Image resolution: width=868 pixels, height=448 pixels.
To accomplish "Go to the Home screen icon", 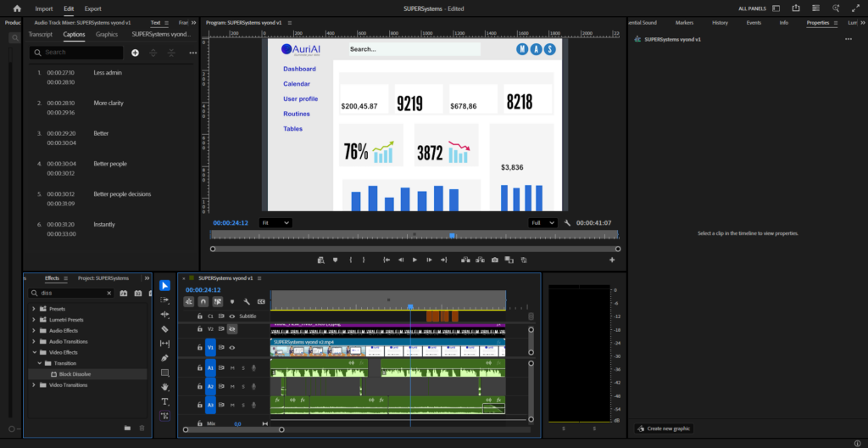I will tap(17, 8).
